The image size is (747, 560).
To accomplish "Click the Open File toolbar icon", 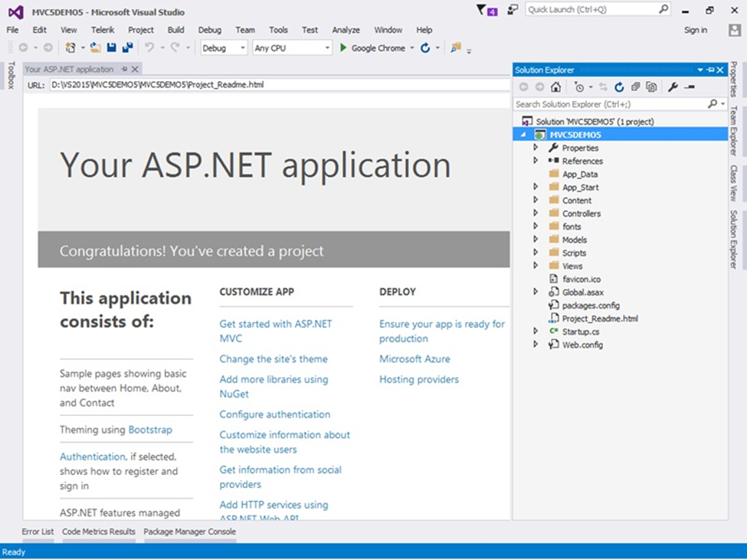I will coord(96,47).
